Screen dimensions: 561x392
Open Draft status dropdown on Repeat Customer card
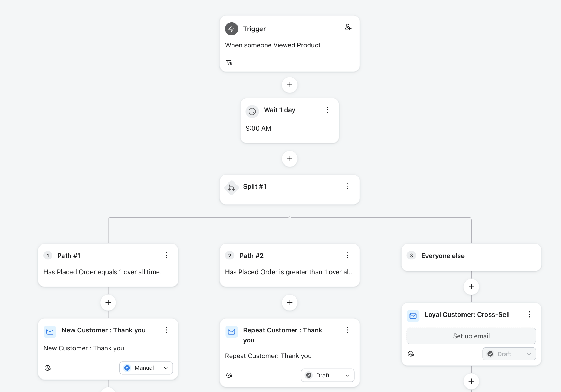pyautogui.click(x=328, y=375)
